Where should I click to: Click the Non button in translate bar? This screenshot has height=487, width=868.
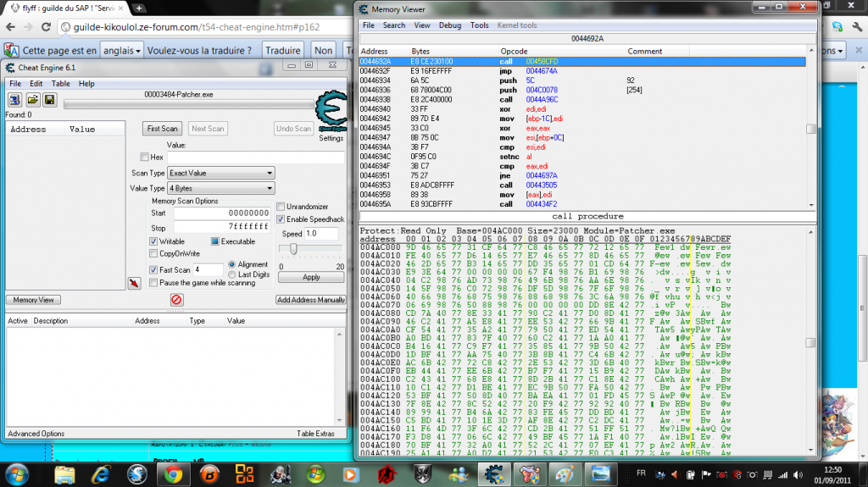tap(323, 50)
